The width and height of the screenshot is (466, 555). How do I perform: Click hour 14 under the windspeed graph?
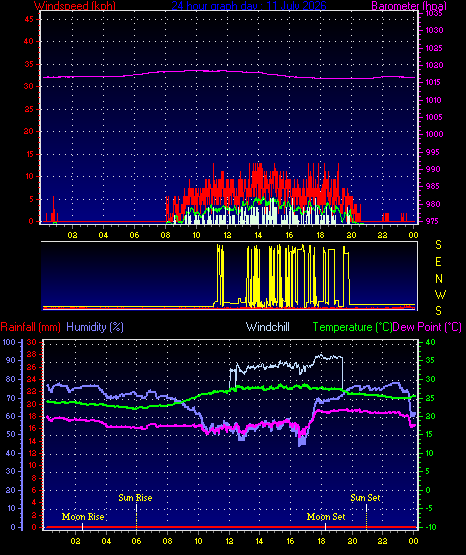(x=258, y=235)
